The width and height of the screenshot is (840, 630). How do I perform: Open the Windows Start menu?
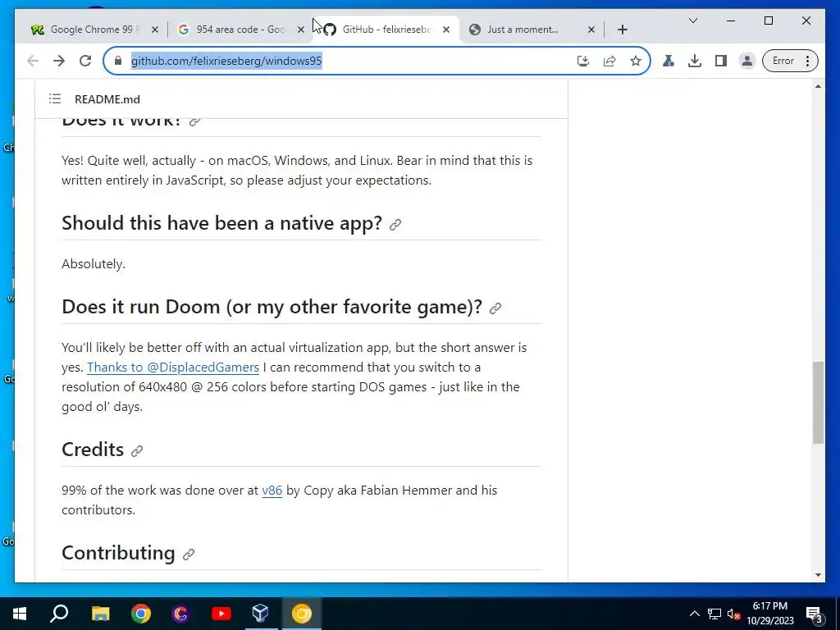[20, 614]
